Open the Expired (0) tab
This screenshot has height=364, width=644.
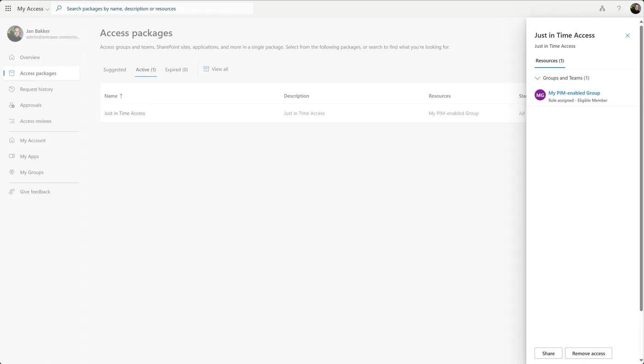(177, 69)
